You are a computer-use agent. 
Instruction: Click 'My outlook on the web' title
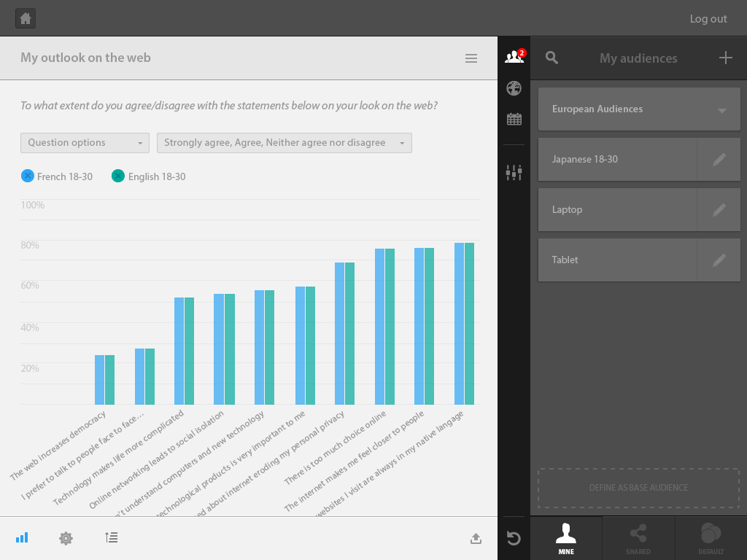pos(86,58)
